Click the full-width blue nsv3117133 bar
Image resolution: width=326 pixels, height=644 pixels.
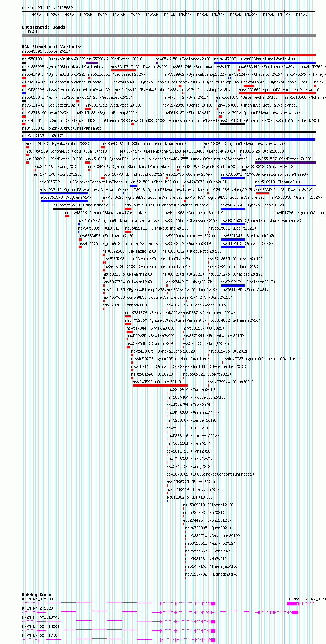click(x=168, y=139)
